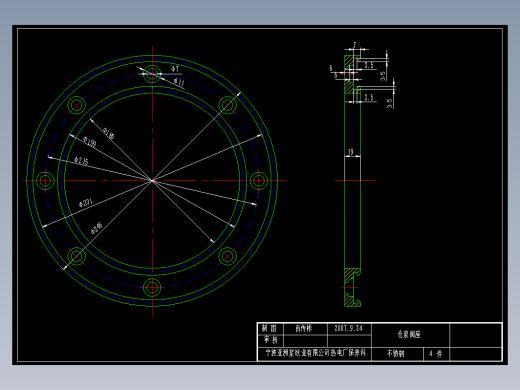Click the 审核 cell in title block
Viewport: 520px width, 390px height.
tap(270, 340)
